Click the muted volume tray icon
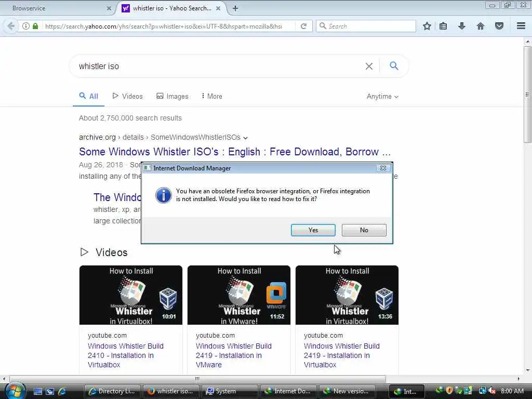This screenshot has height=399, width=532. point(492,391)
